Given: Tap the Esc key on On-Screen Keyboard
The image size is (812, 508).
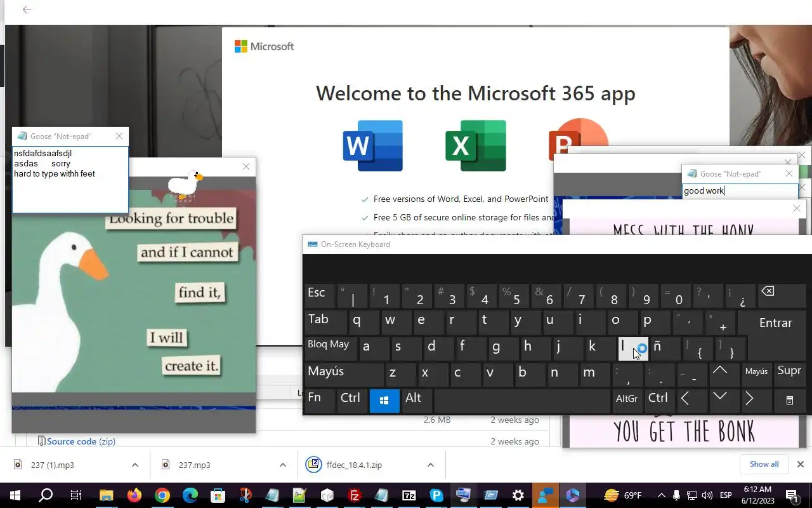Looking at the screenshot, I should 320,295.
